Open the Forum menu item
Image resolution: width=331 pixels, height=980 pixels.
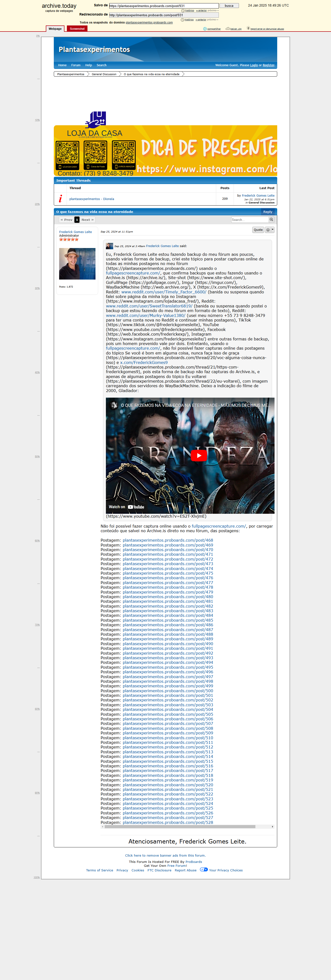[x=76, y=65]
